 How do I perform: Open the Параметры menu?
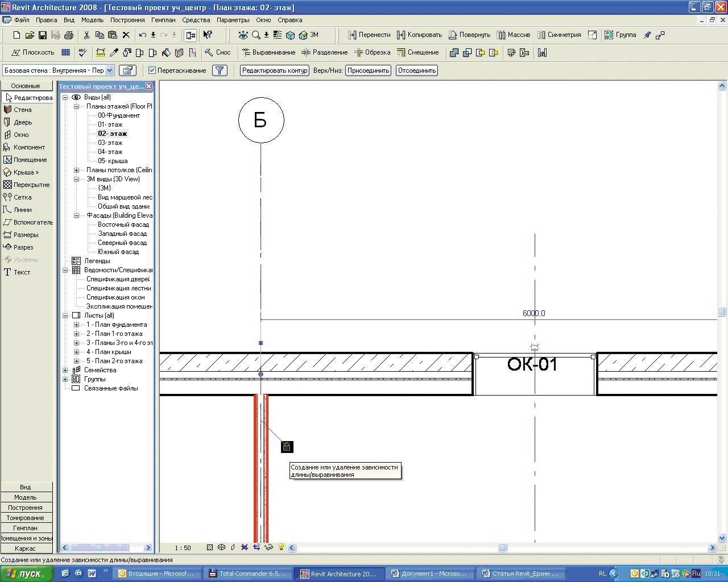[x=233, y=20]
